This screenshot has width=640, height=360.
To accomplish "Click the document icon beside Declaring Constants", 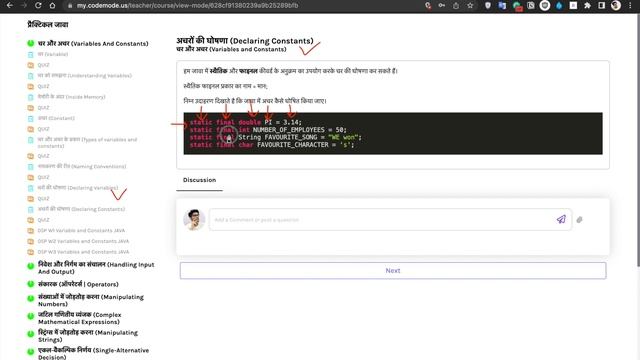I will click(x=31, y=209).
